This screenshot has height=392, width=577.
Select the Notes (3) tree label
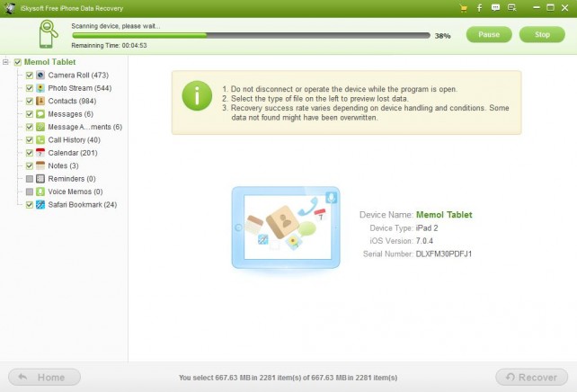[63, 165]
